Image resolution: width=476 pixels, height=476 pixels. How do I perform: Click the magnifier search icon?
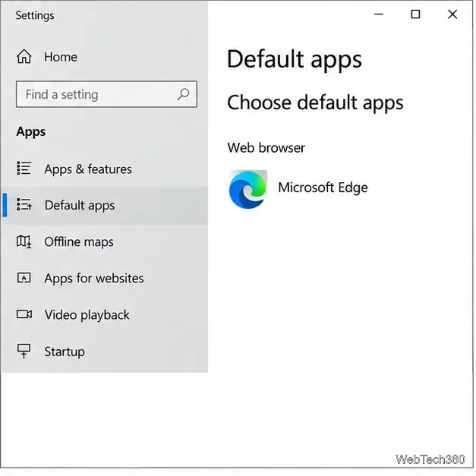point(184,94)
